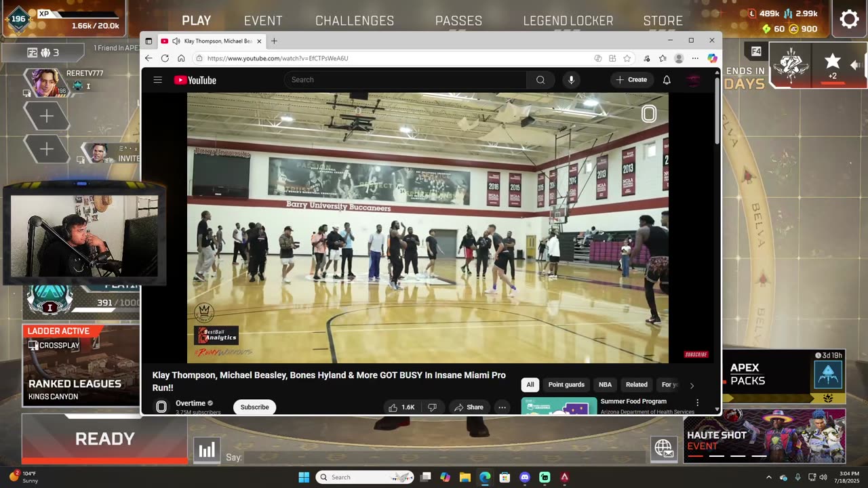Open the Apex Legends taskbar icon
This screenshot has height=488, width=868.
click(x=564, y=477)
